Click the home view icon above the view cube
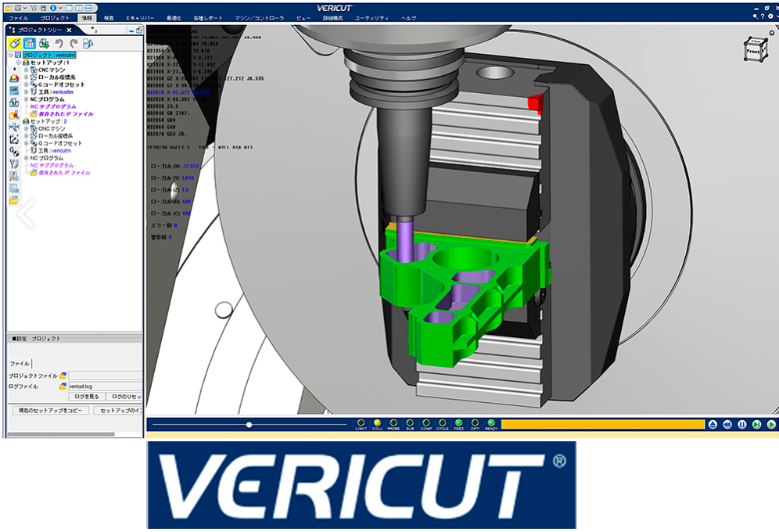 point(771,33)
